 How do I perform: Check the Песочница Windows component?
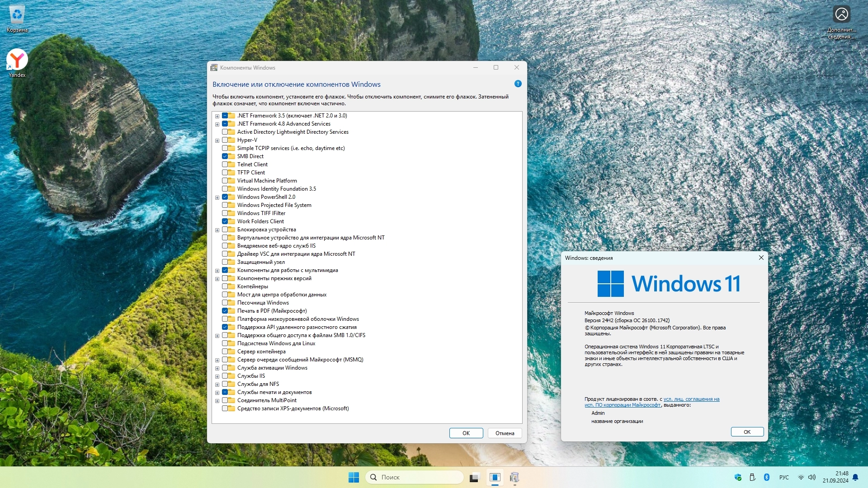click(x=225, y=303)
